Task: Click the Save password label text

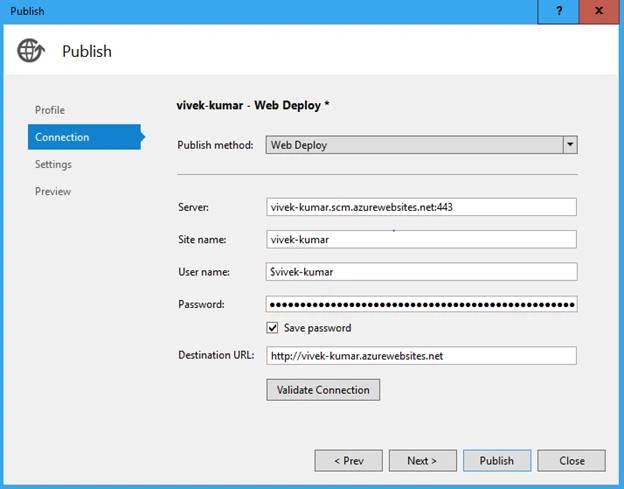Action: point(318,328)
